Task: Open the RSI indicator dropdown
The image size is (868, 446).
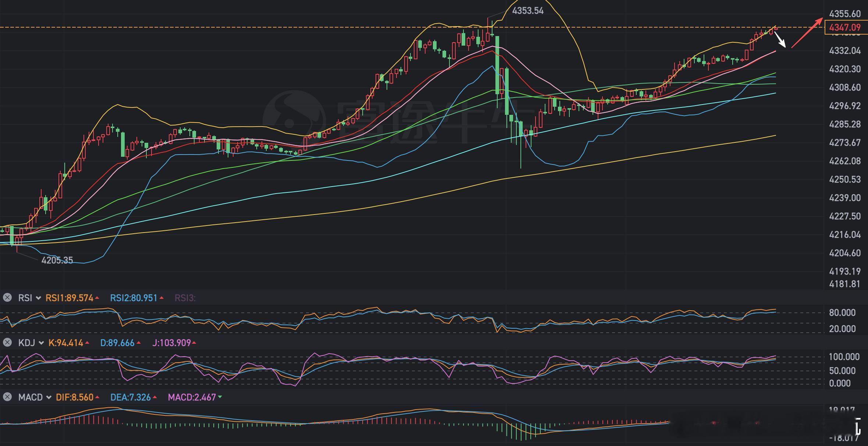Action: [x=38, y=298]
